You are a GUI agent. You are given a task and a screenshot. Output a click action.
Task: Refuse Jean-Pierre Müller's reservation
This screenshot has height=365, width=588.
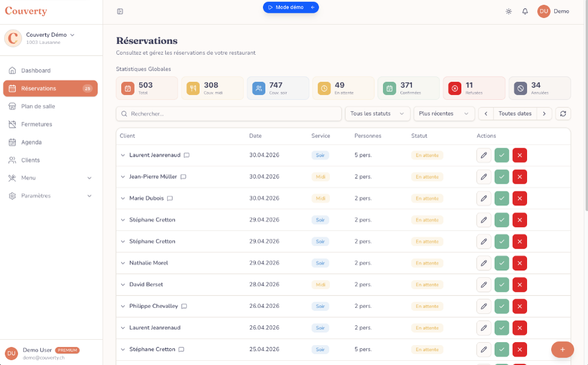coord(520,176)
